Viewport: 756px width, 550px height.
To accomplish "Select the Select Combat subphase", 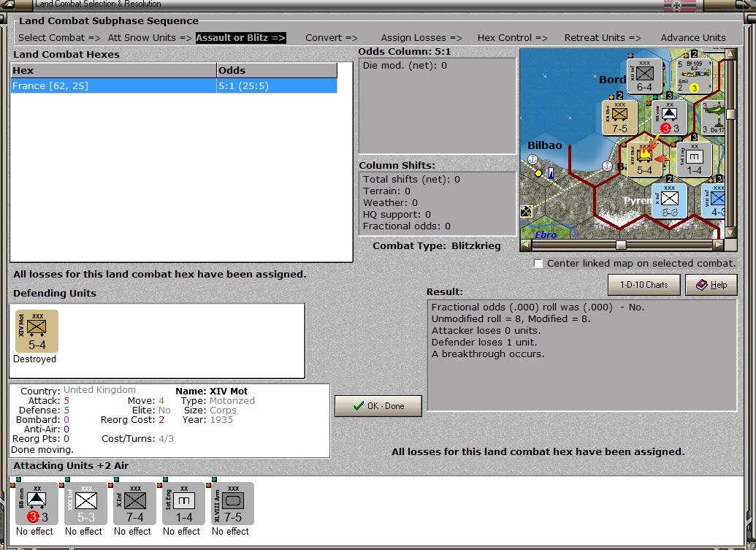I will click(59, 37).
